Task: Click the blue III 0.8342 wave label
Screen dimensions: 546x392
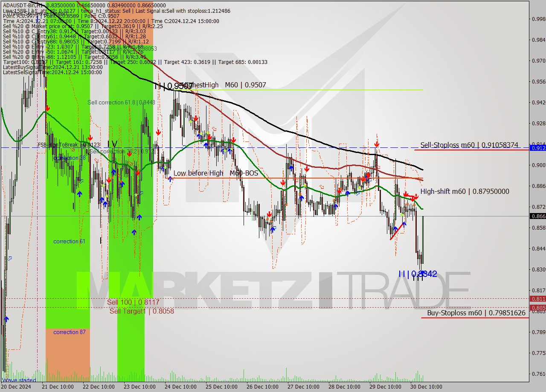Action: [x=418, y=274]
